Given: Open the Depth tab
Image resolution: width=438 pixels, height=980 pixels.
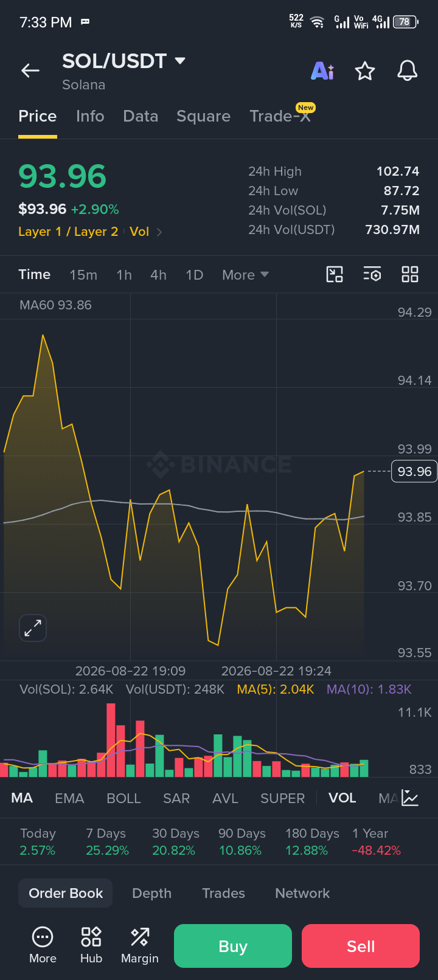Looking at the screenshot, I should pyautogui.click(x=152, y=893).
